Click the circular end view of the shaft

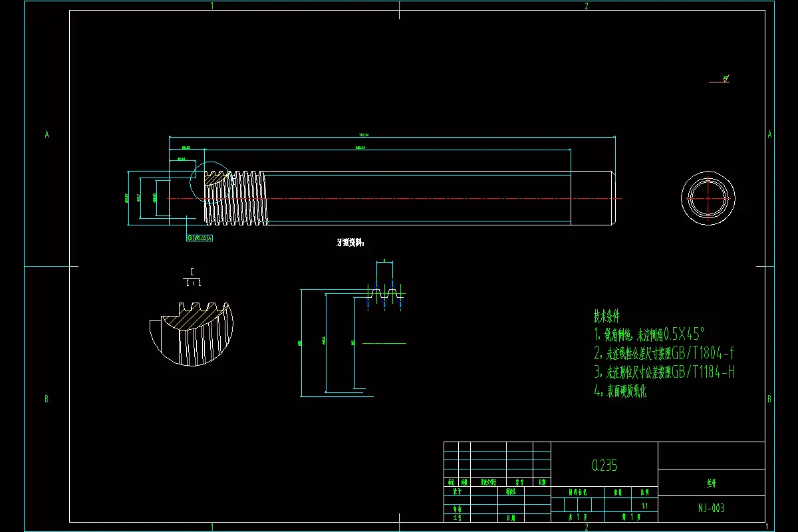(x=708, y=198)
